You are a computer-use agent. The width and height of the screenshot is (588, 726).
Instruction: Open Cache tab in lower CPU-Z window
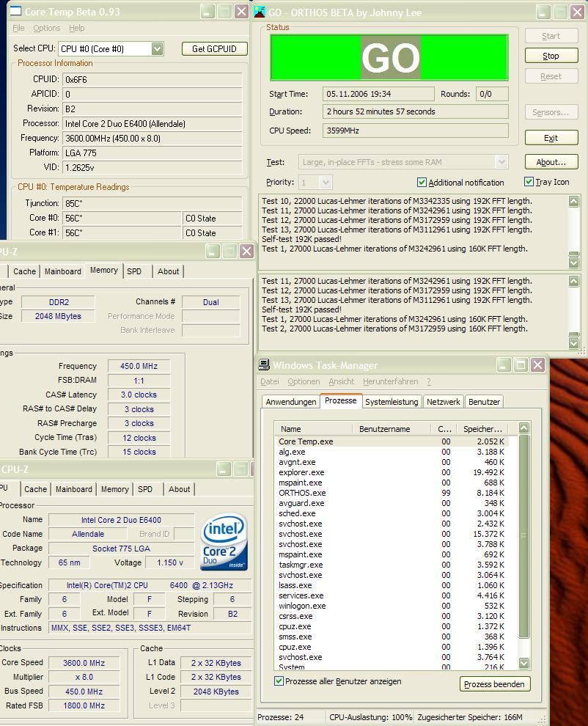(35, 489)
